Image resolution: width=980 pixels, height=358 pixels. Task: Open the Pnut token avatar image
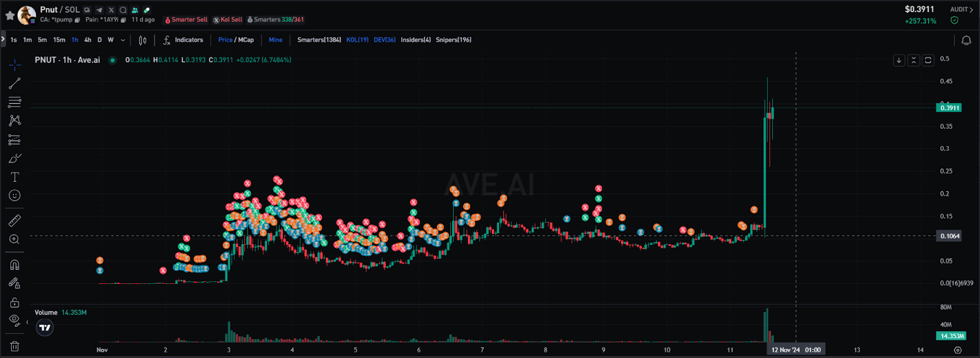tap(26, 15)
